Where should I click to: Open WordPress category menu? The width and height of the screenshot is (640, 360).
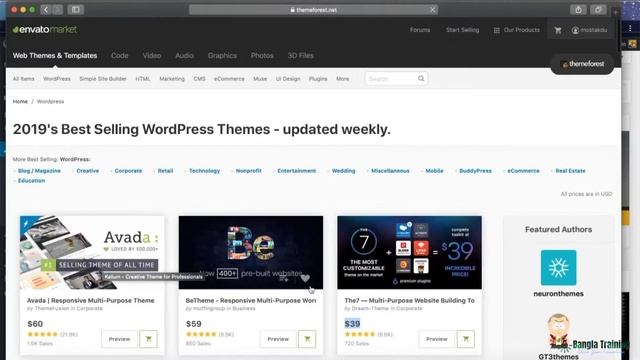(57, 79)
